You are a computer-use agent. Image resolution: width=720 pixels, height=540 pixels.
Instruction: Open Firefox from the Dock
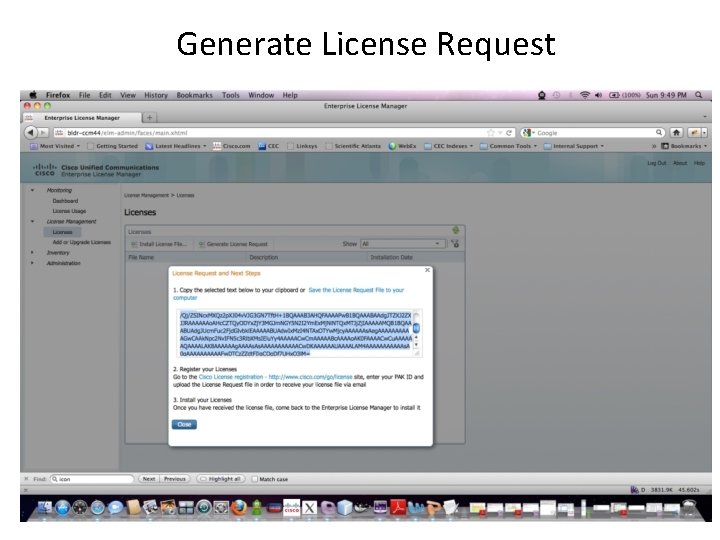pyautogui.click(x=239, y=508)
